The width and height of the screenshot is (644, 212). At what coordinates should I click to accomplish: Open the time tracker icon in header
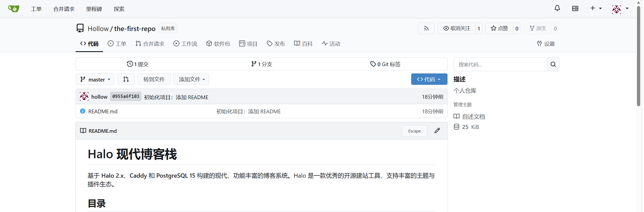click(x=575, y=9)
